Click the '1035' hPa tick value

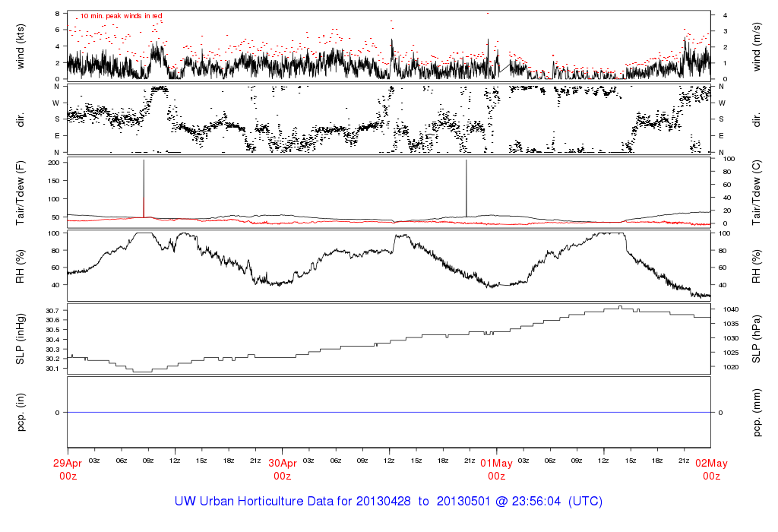coord(731,324)
